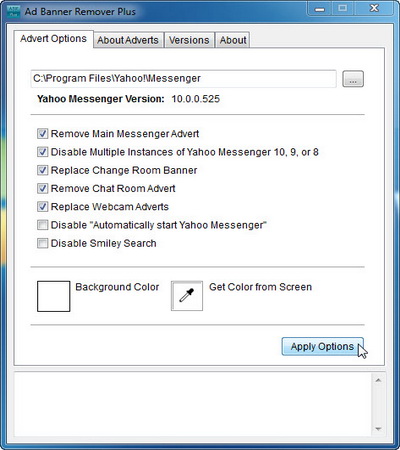Image resolution: width=400 pixels, height=450 pixels.
Task: Click the Apply Options button
Action: click(322, 347)
